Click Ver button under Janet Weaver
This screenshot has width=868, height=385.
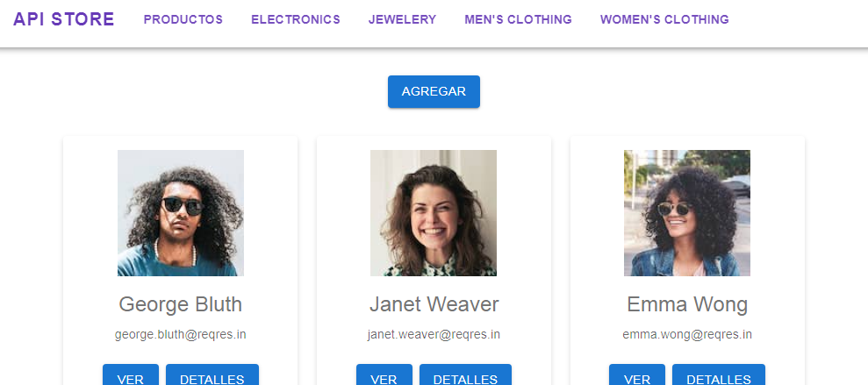384,375
